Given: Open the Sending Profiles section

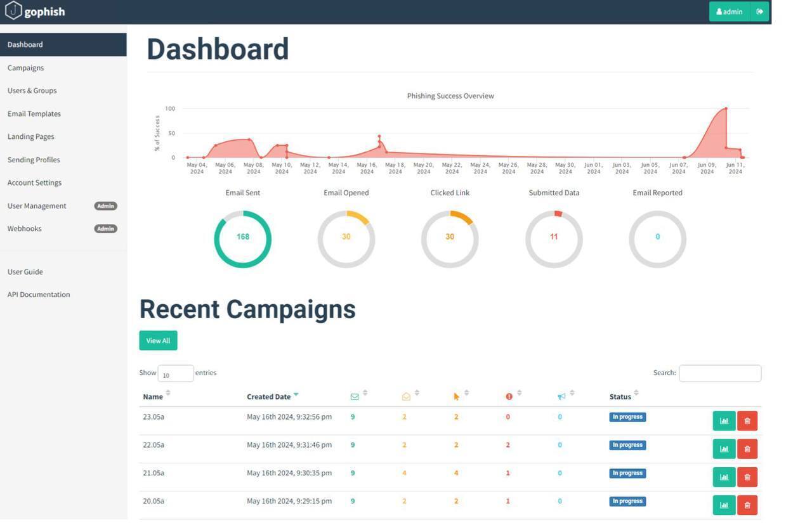Looking at the screenshot, I should [34, 160].
